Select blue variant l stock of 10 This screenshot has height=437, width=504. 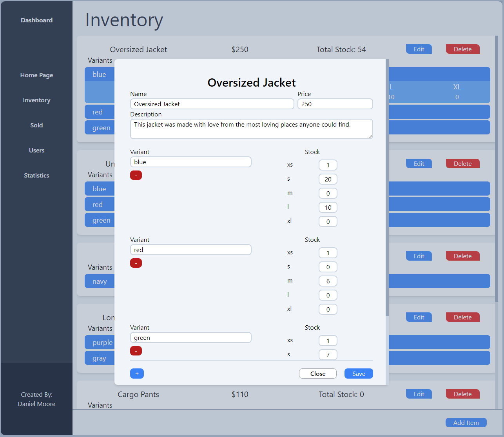tap(328, 207)
